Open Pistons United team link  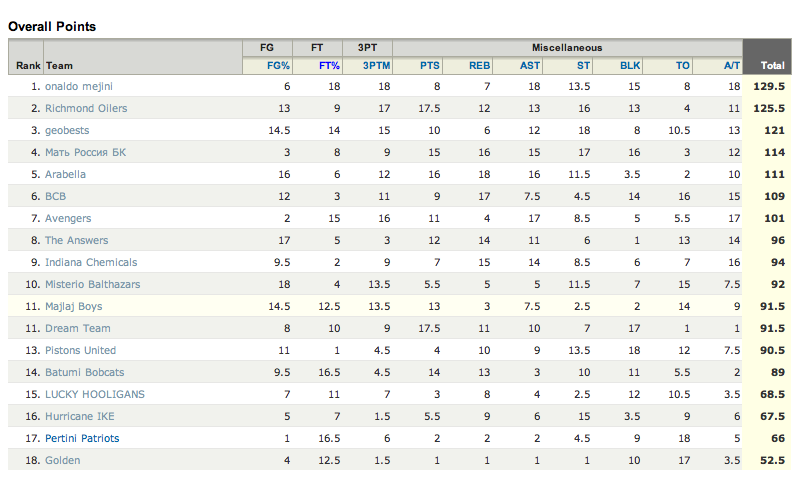click(x=80, y=350)
